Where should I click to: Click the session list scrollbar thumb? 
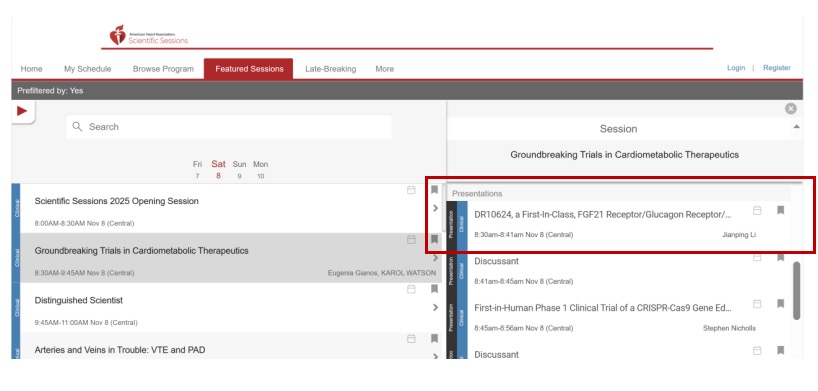coord(444,207)
